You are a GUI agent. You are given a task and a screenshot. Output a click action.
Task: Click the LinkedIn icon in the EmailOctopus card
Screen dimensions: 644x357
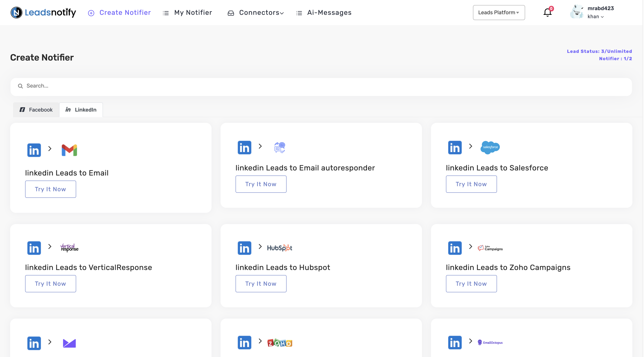pyautogui.click(x=455, y=343)
